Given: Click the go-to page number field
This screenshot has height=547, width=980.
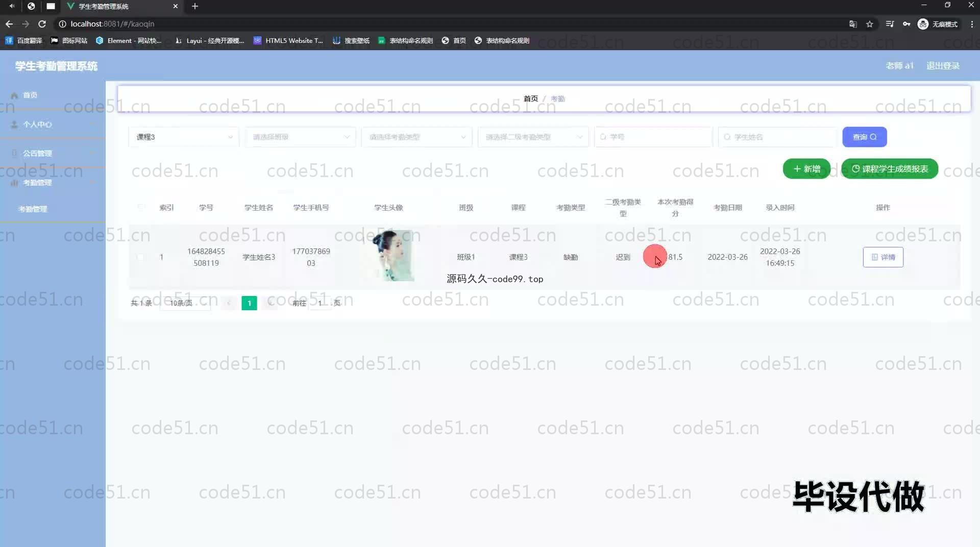Looking at the screenshot, I should [320, 303].
